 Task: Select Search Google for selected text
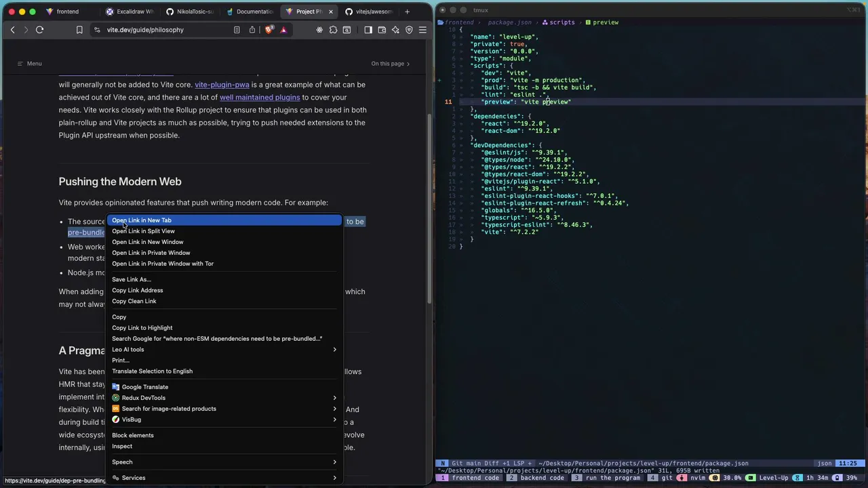tap(225, 339)
